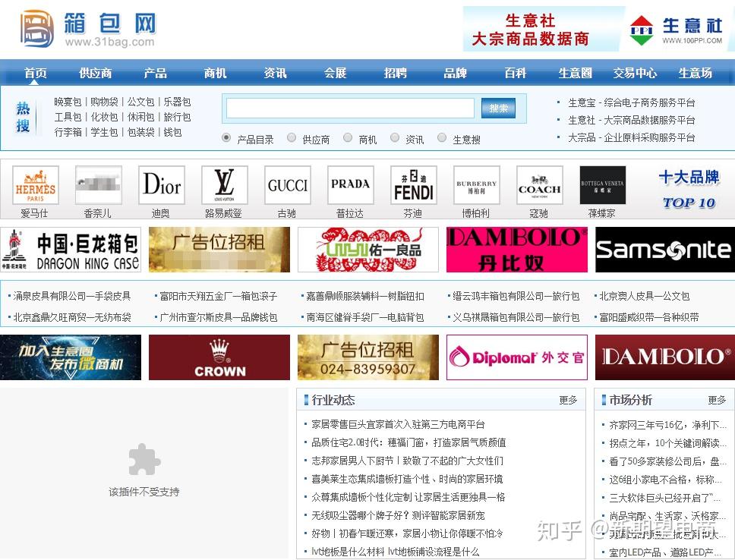Select the 供应商 search radio button

[x=292, y=138]
